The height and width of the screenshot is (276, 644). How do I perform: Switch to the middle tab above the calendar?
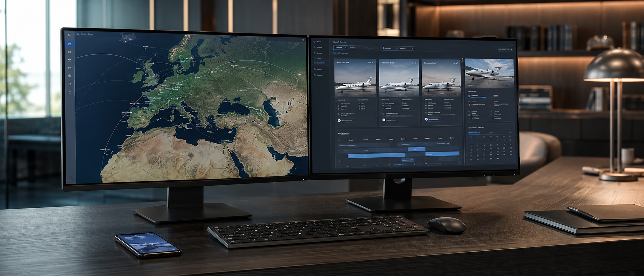click(x=491, y=132)
